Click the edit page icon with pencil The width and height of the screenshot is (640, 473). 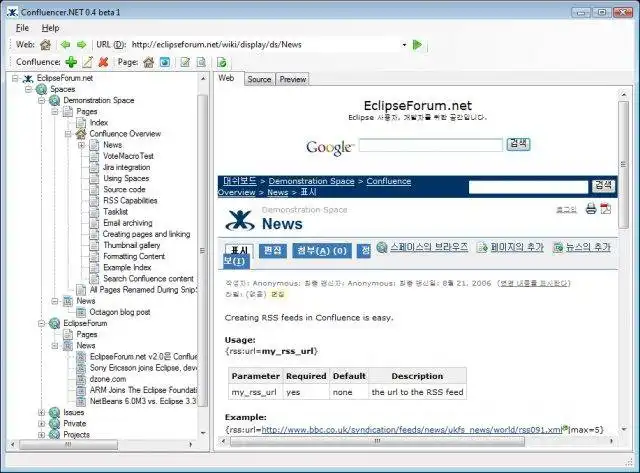pos(185,62)
